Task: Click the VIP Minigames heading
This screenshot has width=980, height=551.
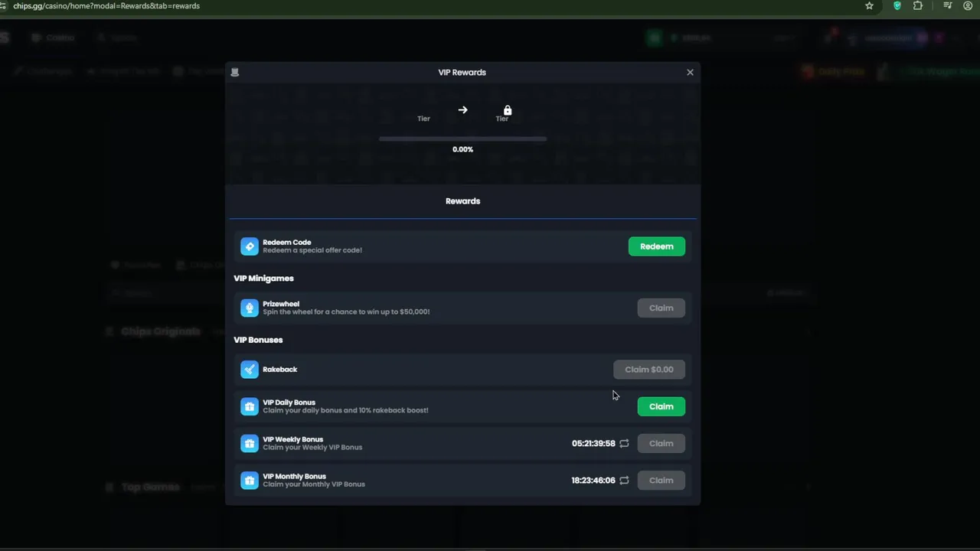Action: coord(263,279)
